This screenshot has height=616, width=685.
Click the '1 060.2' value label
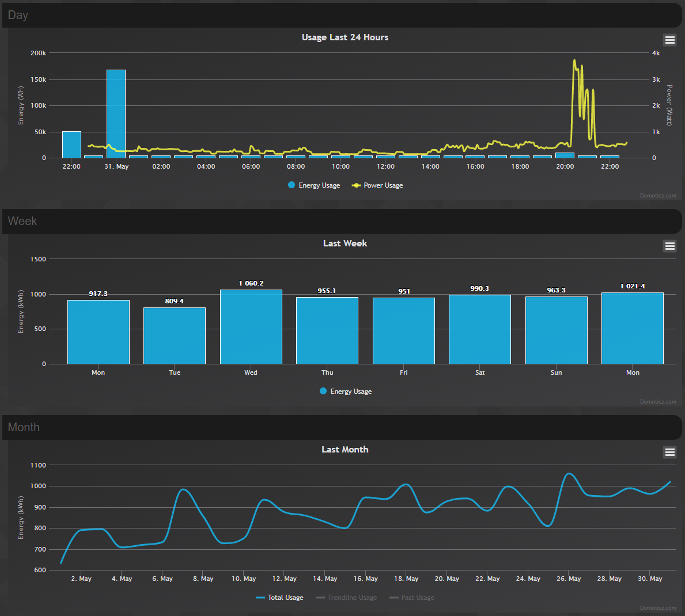[251, 283]
